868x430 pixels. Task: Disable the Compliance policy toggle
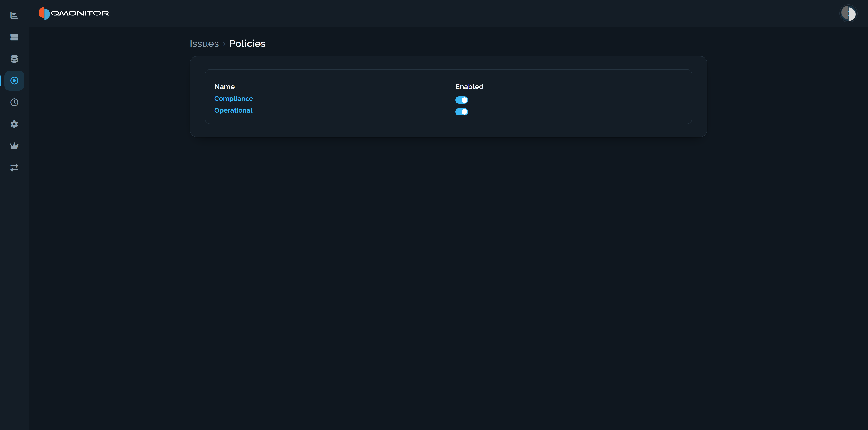[461, 100]
